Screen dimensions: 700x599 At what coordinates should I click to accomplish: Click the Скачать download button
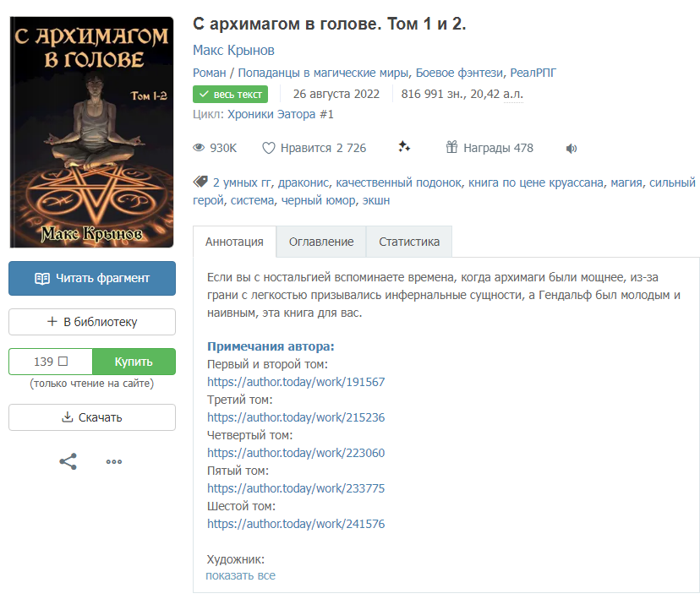(92, 417)
